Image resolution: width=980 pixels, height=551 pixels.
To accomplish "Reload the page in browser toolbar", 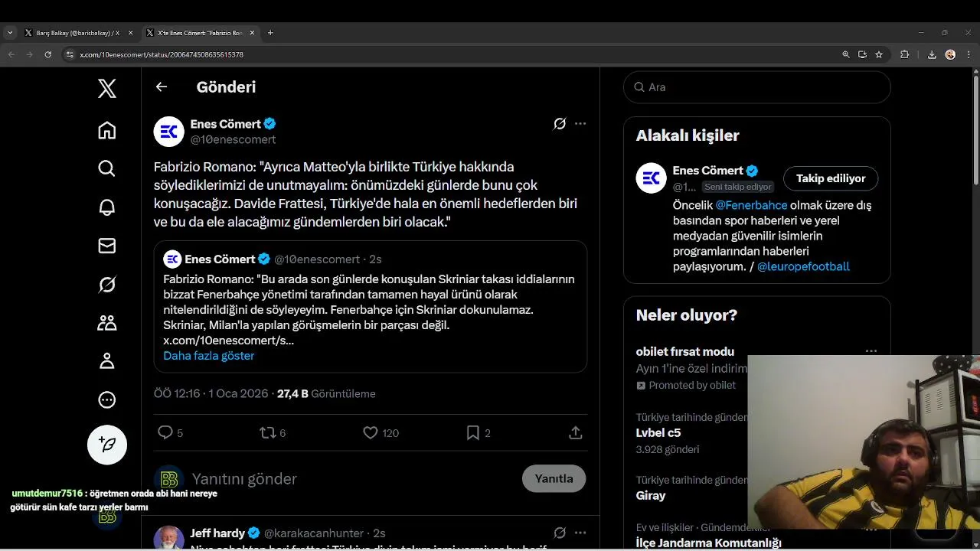I will click(x=48, y=54).
